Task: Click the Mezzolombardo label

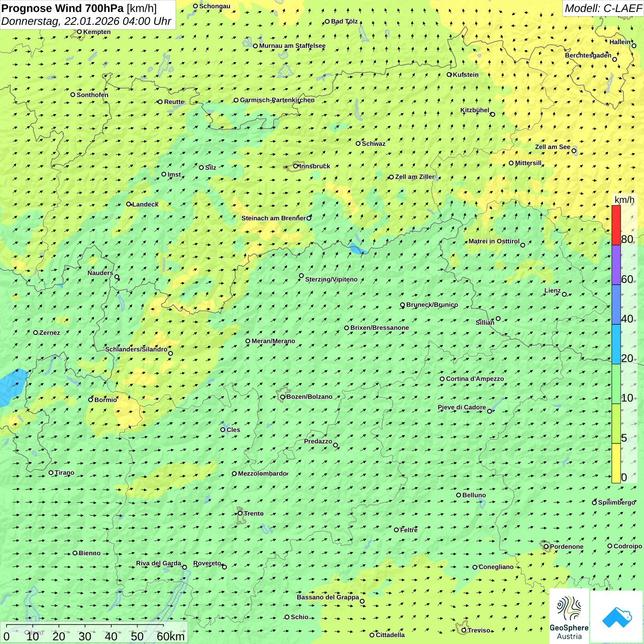Action: point(263,473)
